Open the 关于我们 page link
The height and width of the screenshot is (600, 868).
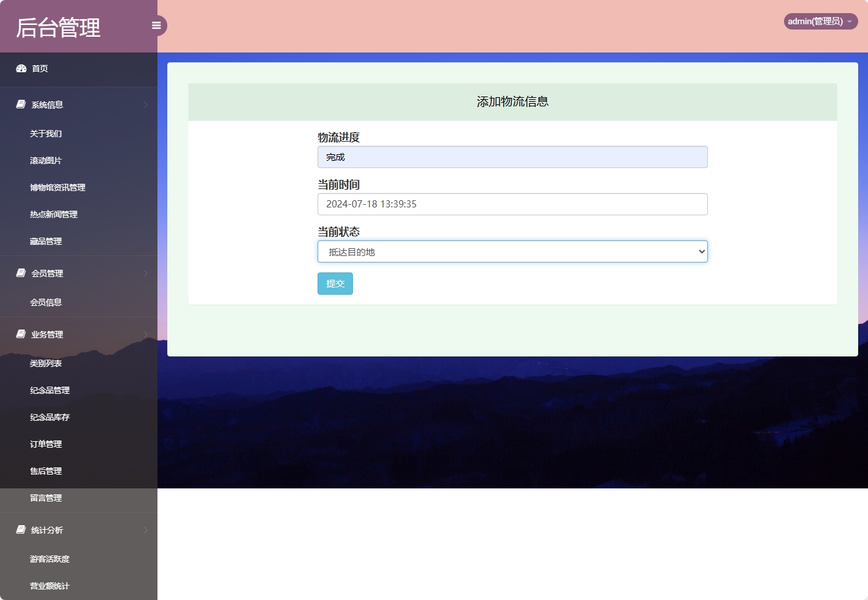[45, 133]
